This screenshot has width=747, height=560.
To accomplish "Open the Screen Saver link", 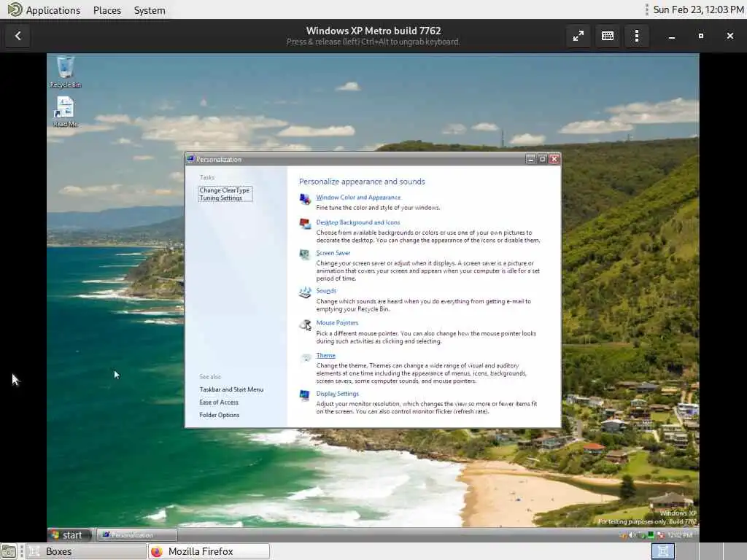I will 333,253.
